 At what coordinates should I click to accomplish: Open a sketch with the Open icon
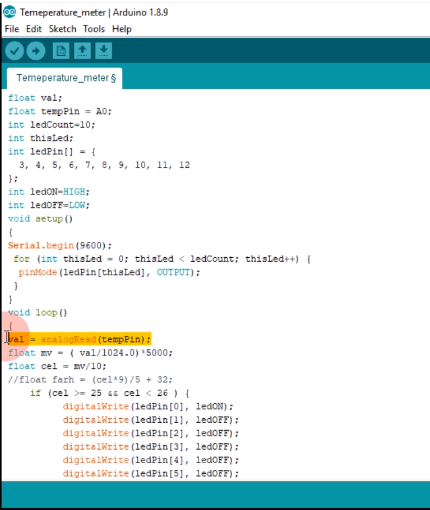click(x=82, y=51)
